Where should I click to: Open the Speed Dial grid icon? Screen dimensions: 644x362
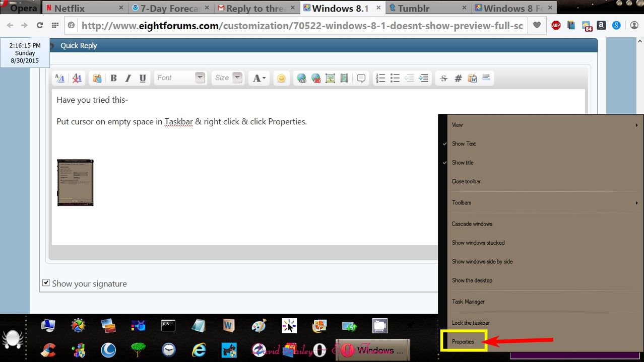tap(55, 25)
